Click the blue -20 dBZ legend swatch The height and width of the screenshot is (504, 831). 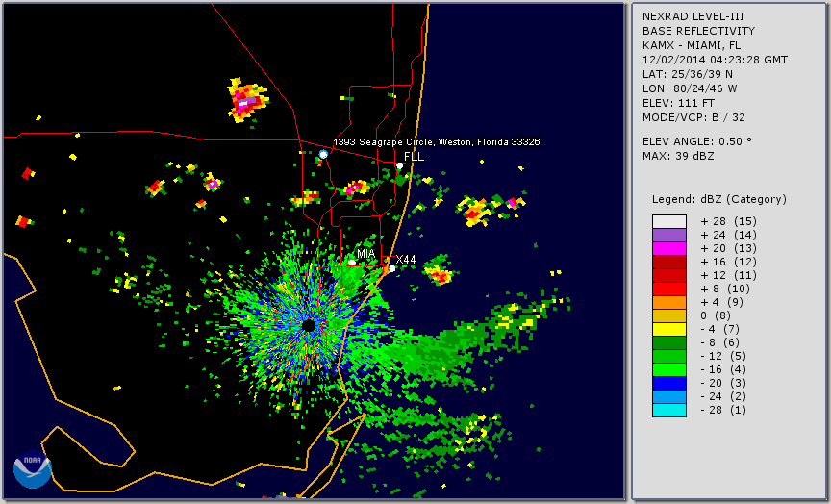669,384
